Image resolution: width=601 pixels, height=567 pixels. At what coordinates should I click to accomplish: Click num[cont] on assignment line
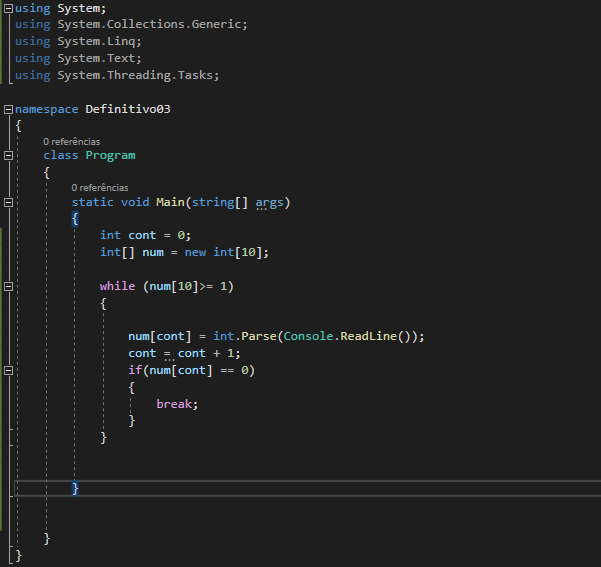(159, 336)
